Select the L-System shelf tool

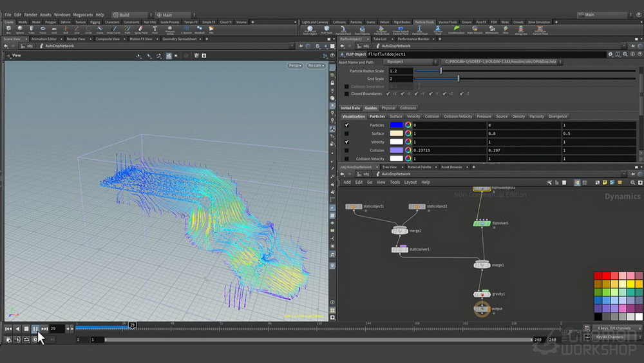(x=187, y=30)
